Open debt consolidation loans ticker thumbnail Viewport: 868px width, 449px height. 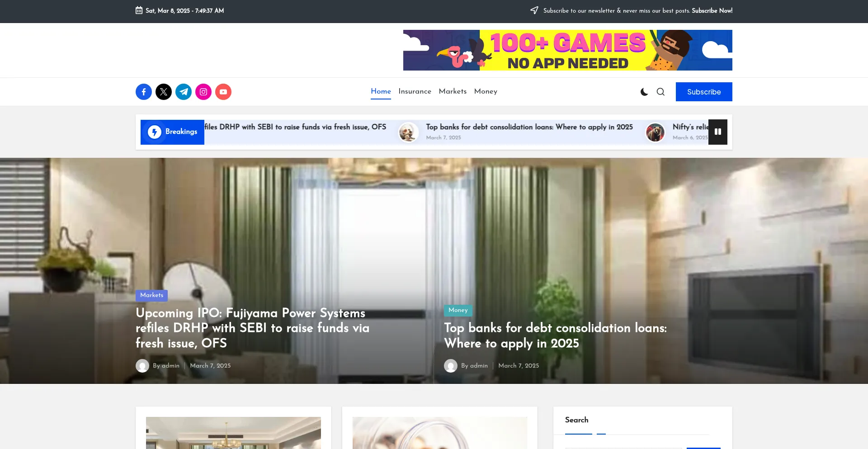pos(408,132)
